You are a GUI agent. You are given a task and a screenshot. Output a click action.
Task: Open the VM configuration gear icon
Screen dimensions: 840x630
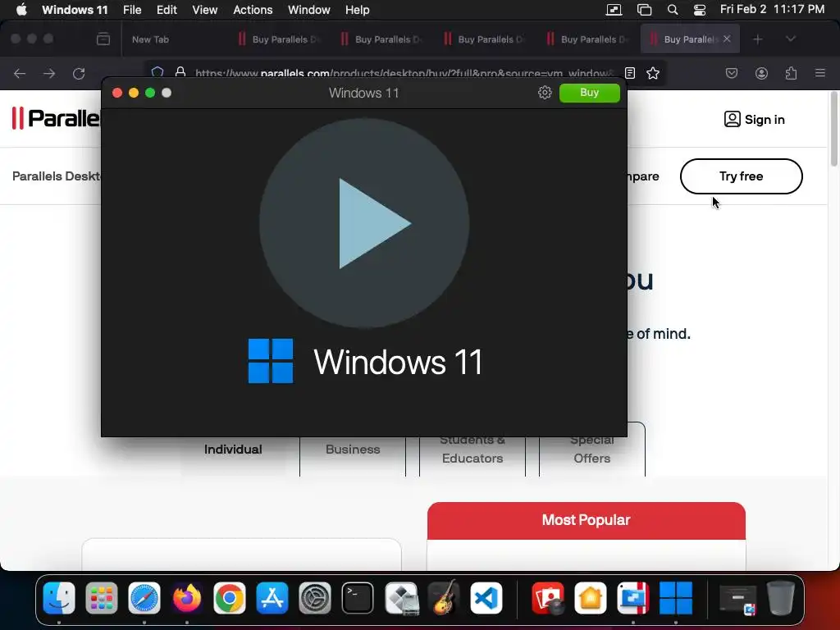coord(545,93)
